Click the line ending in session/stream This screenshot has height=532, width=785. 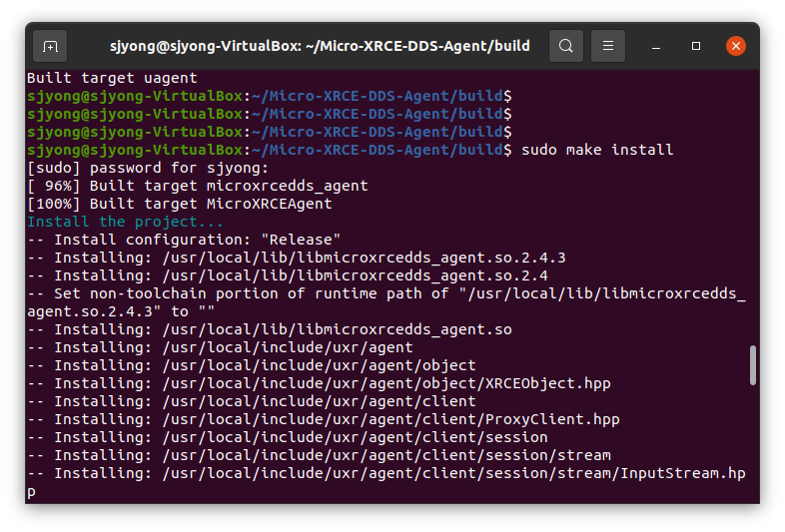pyautogui.click(x=319, y=456)
